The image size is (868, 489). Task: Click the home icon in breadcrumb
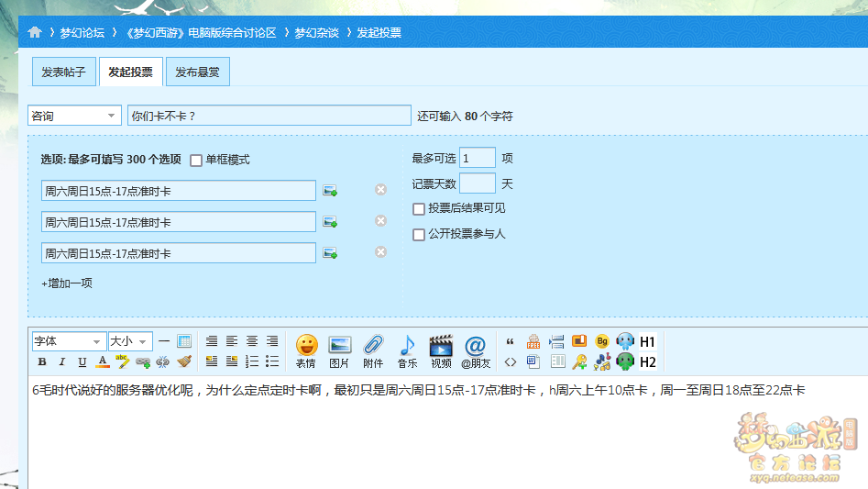[x=35, y=32]
